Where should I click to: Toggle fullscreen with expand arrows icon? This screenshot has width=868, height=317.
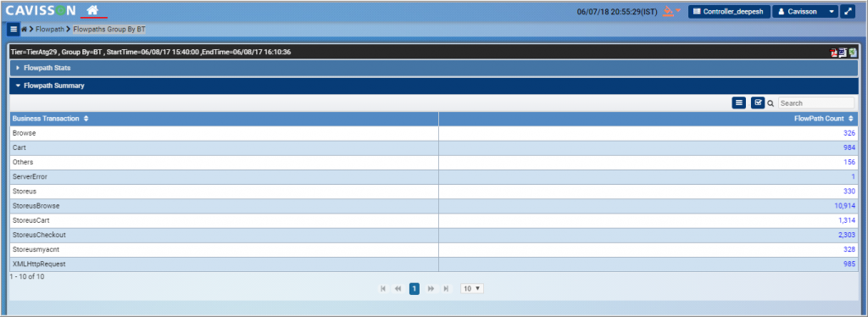click(848, 11)
